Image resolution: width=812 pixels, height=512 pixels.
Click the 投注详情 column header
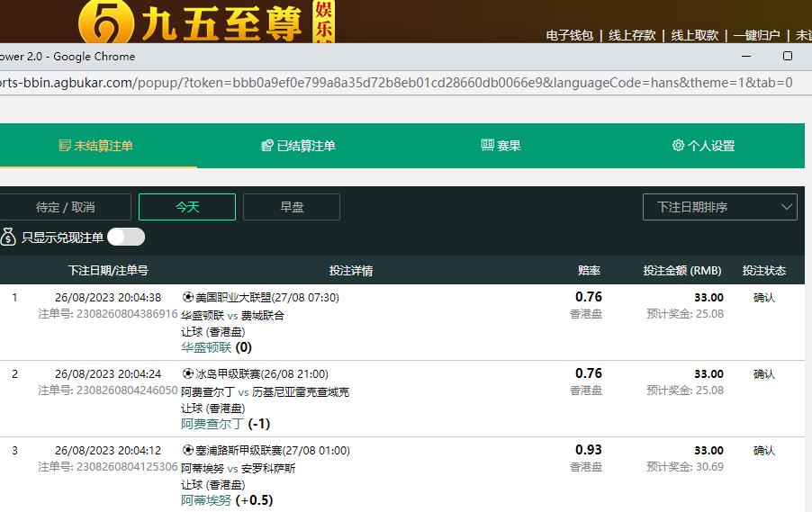[x=350, y=270]
